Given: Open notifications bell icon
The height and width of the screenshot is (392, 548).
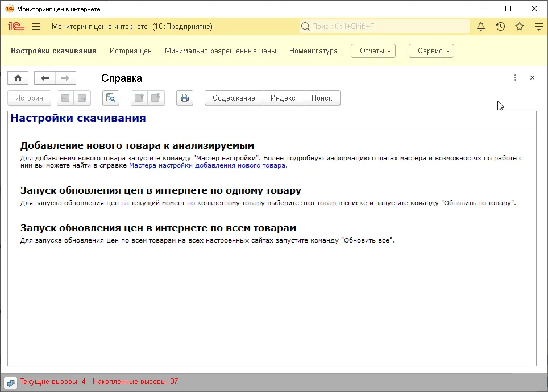Looking at the screenshot, I should [481, 27].
